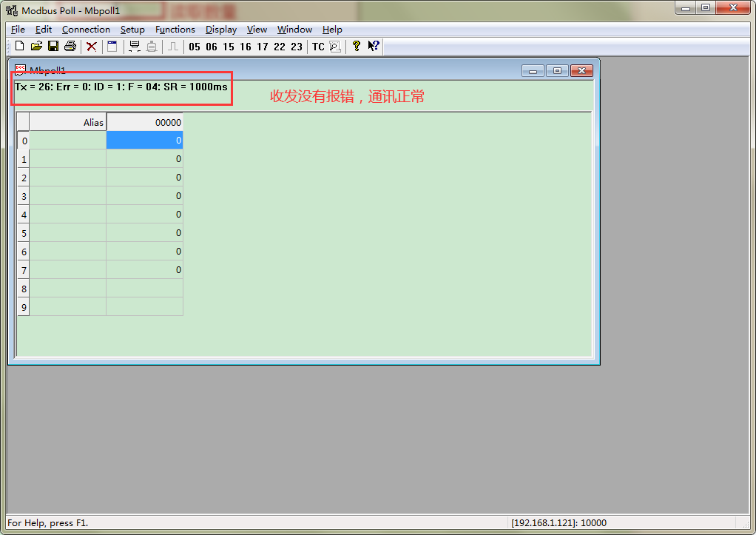Image resolution: width=756 pixels, height=535 pixels.
Task: Select the register value cell in row 3
Action: 144,195
